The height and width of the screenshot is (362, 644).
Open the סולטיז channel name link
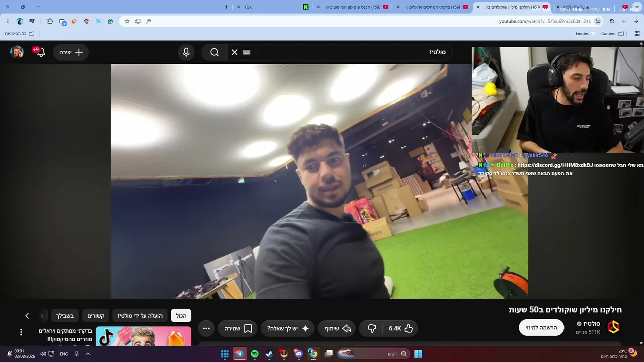(592, 324)
